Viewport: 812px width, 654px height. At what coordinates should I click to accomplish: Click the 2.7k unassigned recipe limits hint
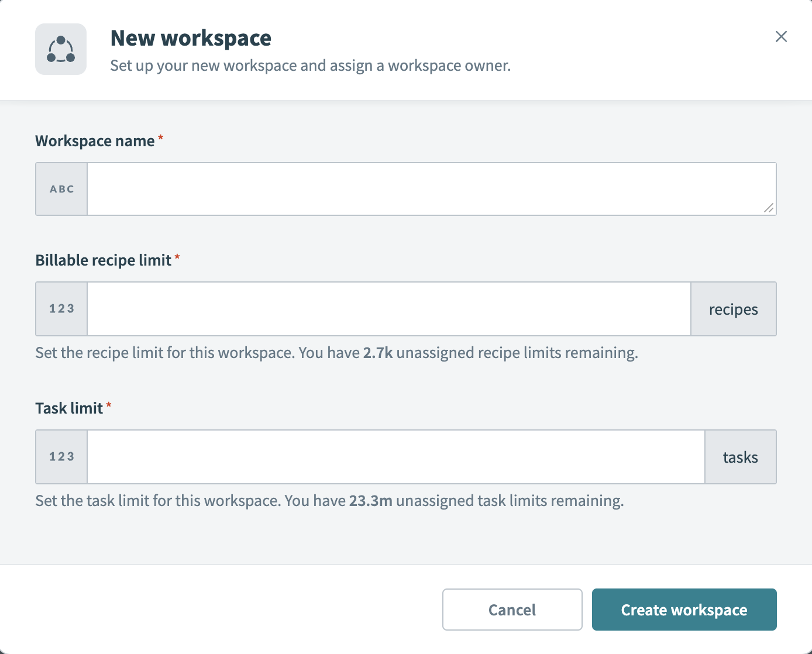click(x=336, y=353)
